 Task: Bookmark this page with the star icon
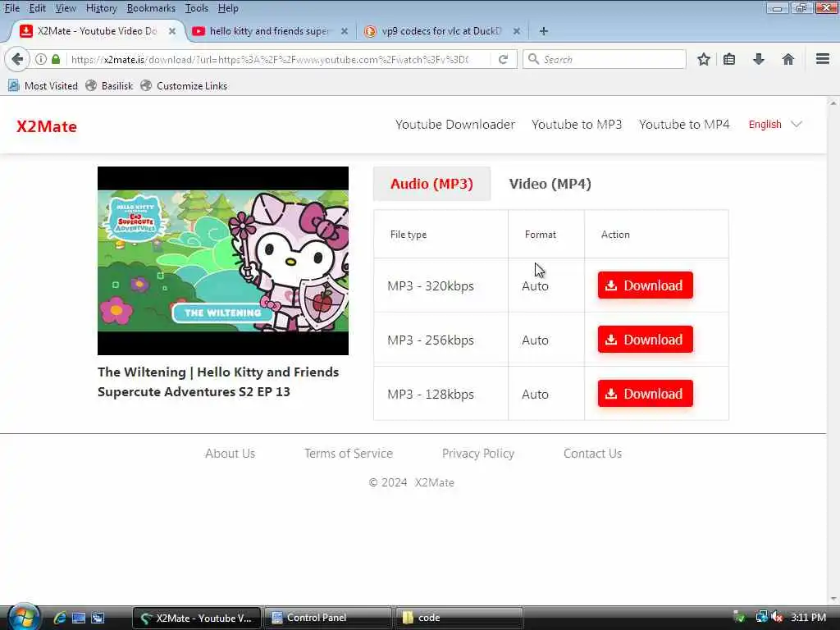point(703,59)
